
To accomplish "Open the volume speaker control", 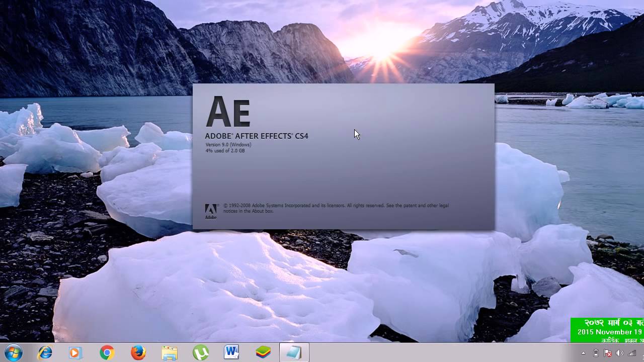I will point(620,353).
